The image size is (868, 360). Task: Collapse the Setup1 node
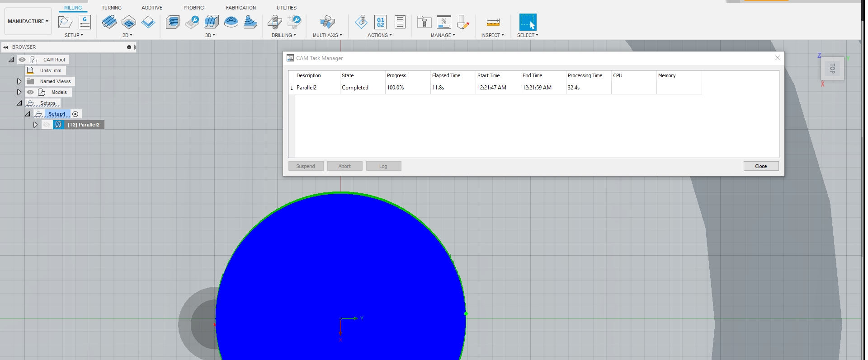pos(28,114)
